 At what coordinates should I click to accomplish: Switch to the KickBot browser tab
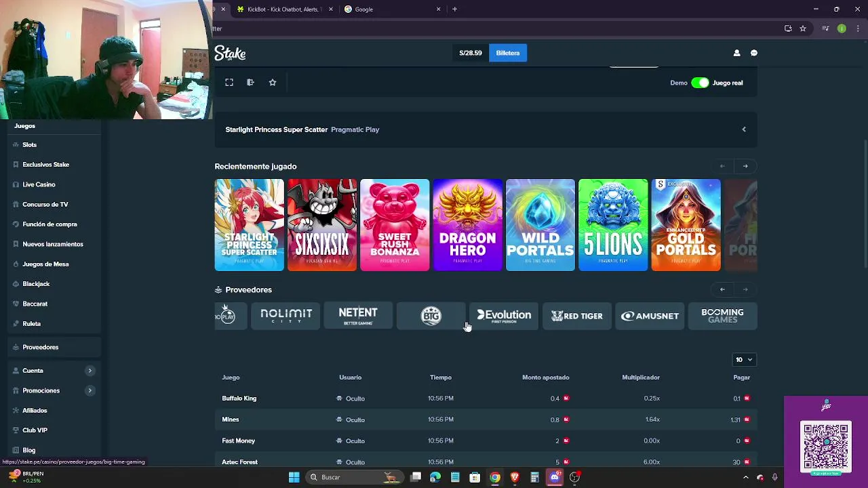click(283, 9)
